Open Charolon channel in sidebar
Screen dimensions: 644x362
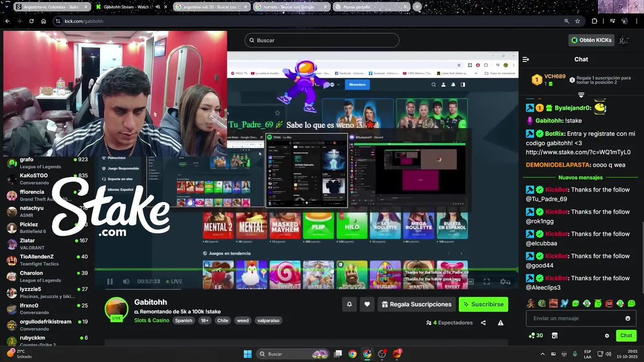(48, 277)
